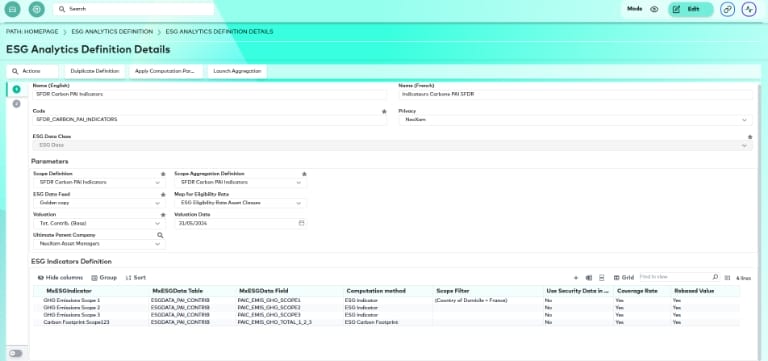
Task: Expand the Scope Aggregation Definition dropdown
Action: click(x=240, y=182)
